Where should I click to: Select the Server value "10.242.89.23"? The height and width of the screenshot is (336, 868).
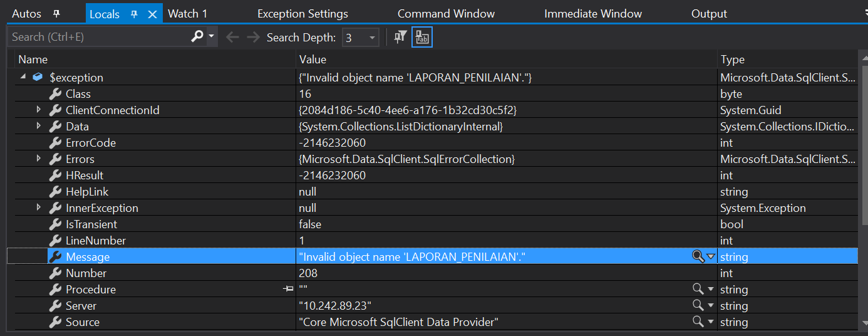tap(336, 306)
